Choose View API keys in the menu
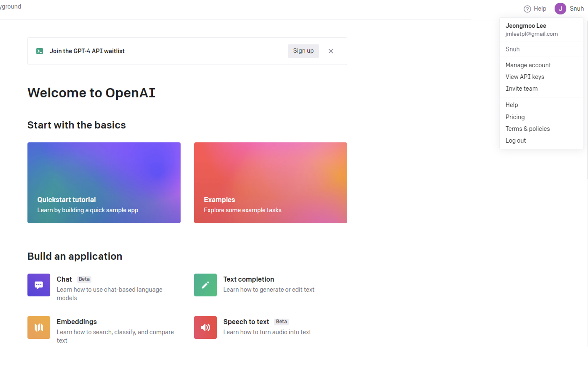Image resolution: width=588 pixels, height=367 pixels. pos(525,77)
